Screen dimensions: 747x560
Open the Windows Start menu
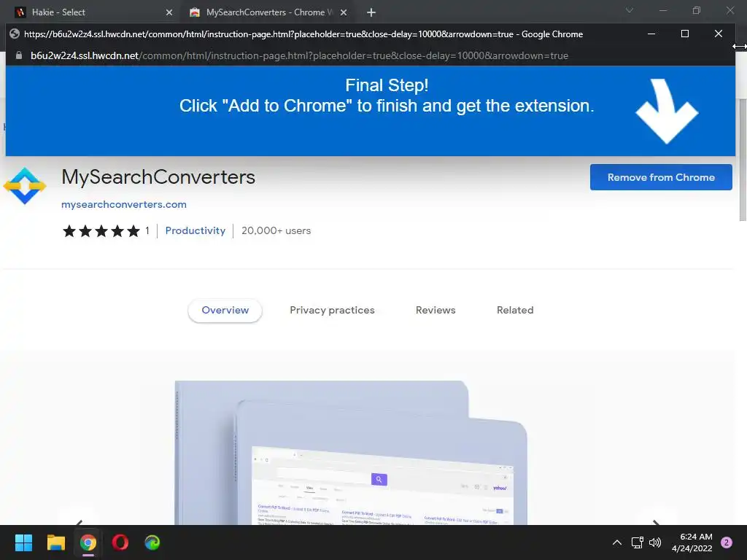point(23,542)
